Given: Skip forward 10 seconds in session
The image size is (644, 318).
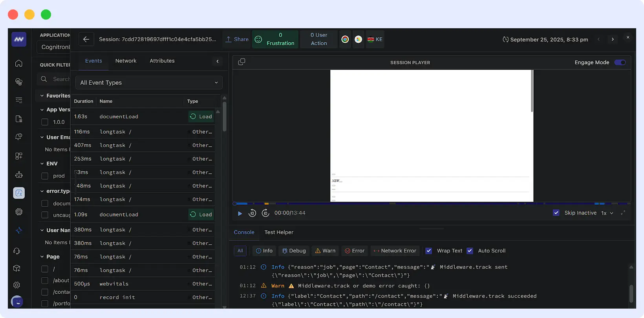Looking at the screenshot, I should (265, 213).
